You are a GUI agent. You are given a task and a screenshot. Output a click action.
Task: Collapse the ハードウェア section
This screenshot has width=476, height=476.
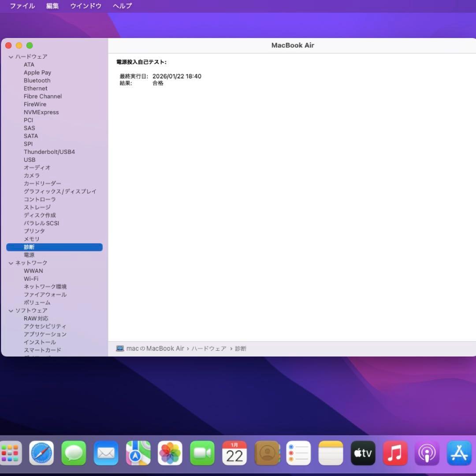tap(10, 56)
